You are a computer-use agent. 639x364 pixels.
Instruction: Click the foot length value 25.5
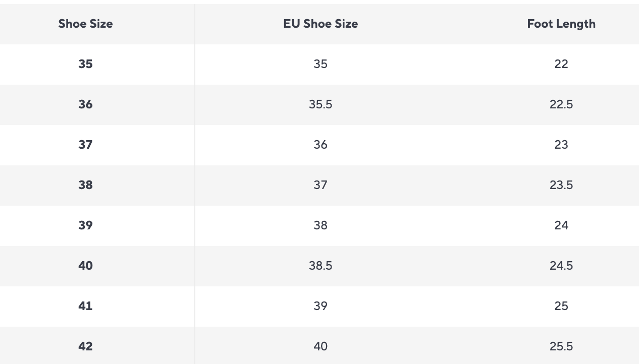pyautogui.click(x=561, y=346)
